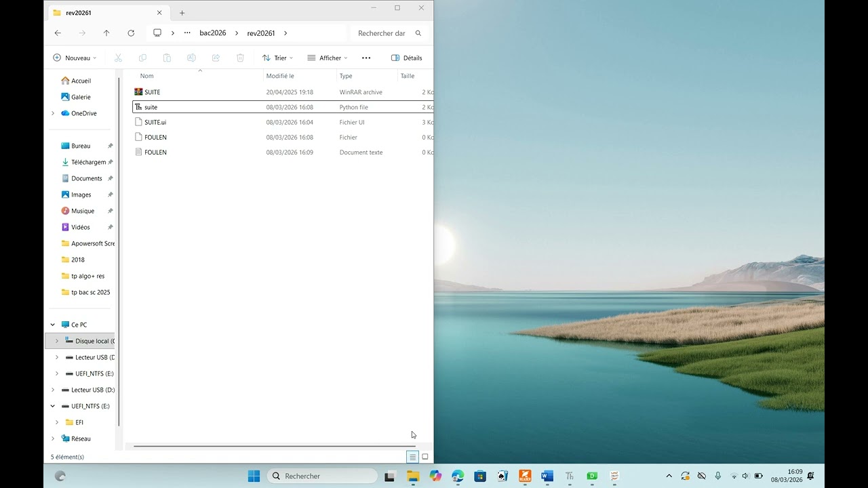Click the microphone tray icon
Image resolution: width=868 pixels, height=488 pixels.
point(718,476)
